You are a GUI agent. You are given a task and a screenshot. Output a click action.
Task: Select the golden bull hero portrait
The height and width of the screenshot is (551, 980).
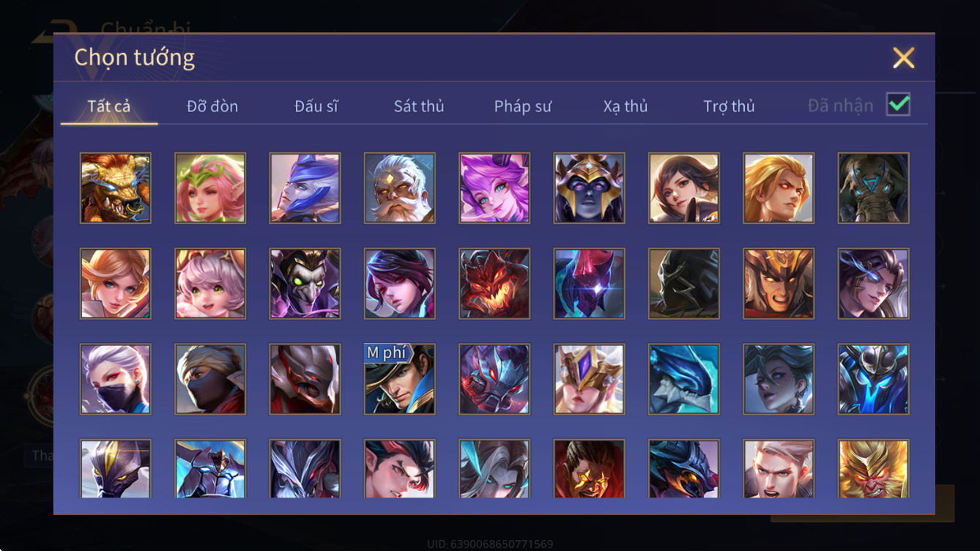(116, 188)
